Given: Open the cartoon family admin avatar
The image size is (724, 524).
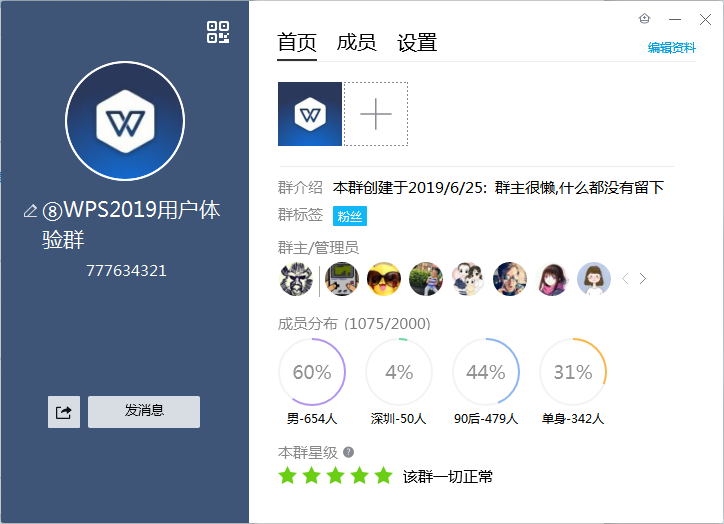Looking at the screenshot, I should (x=468, y=279).
